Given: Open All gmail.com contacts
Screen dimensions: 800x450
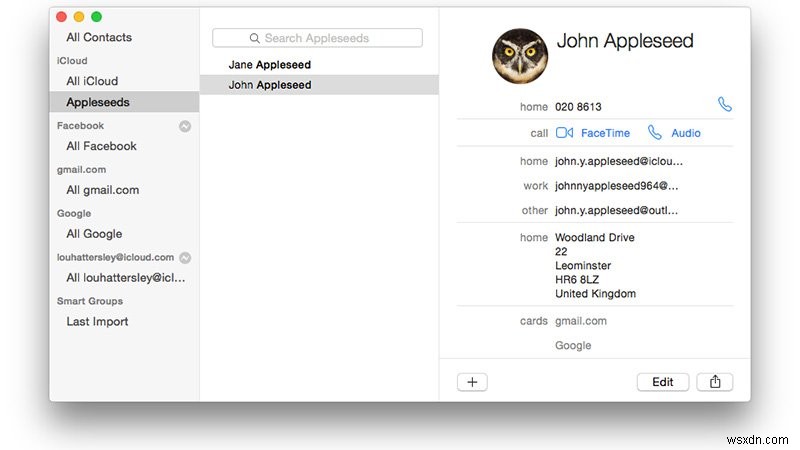Looking at the screenshot, I should click(x=103, y=190).
